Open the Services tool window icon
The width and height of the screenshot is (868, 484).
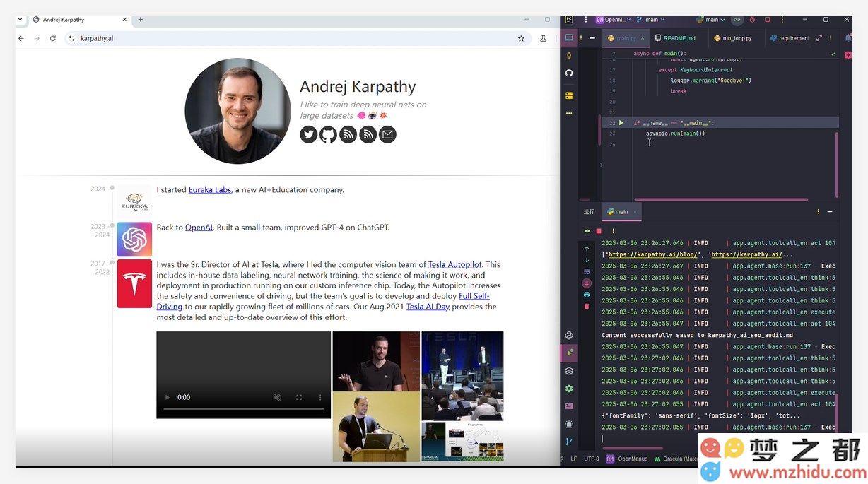(x=569, y=389)
